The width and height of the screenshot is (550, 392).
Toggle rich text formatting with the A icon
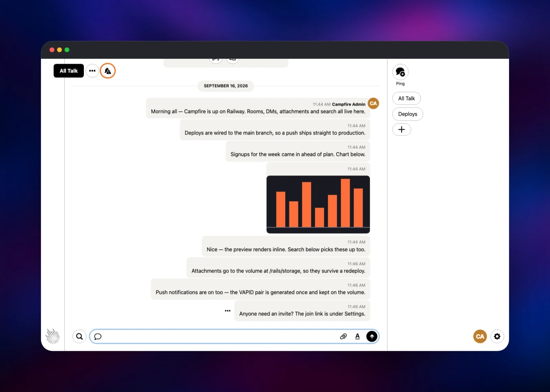click(357, 336)
